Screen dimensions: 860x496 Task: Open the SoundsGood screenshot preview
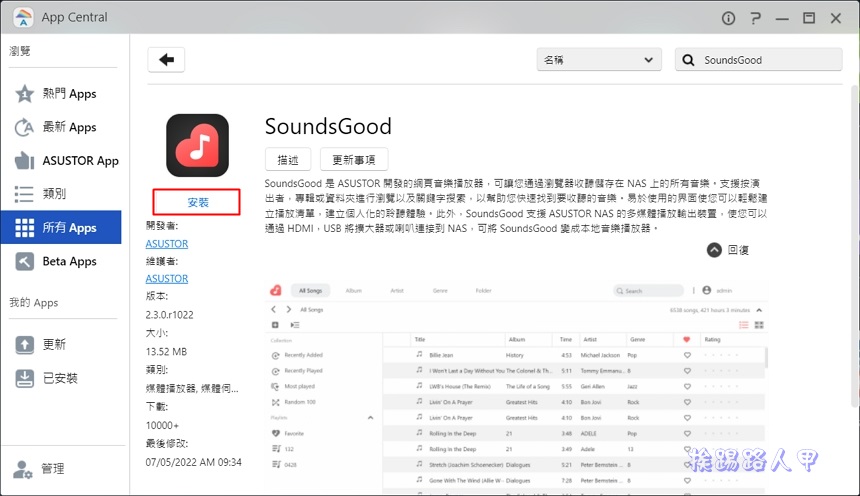[x=516, y=385]
